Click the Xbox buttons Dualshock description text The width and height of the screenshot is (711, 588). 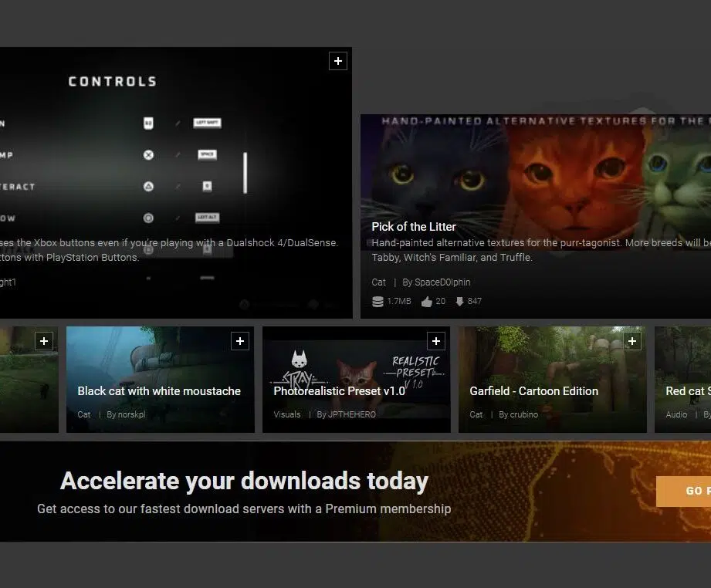click(x=169, y=250)
